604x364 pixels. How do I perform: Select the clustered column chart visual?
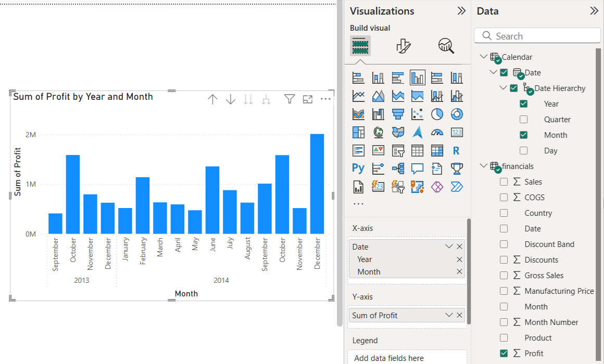[x=418, y=77]
